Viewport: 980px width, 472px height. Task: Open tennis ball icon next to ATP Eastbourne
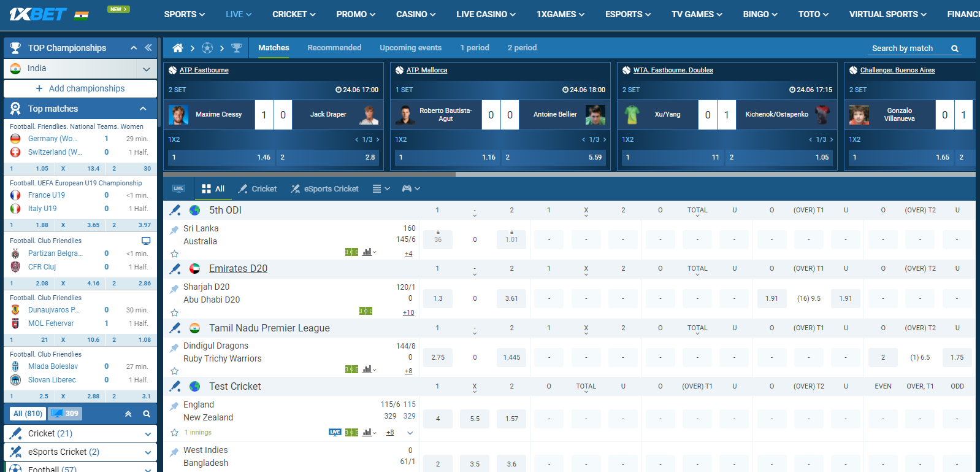tap(173, 70)
